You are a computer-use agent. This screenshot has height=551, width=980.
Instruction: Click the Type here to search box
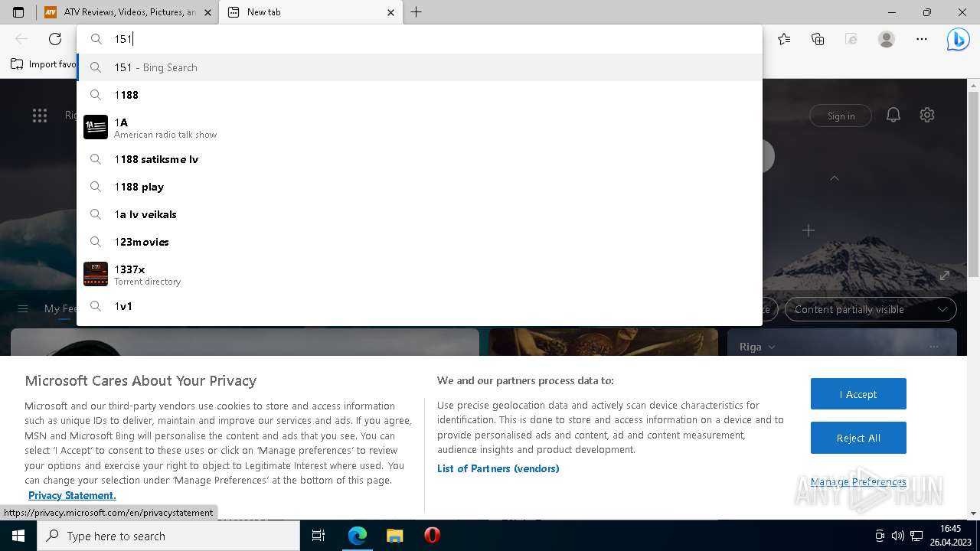(x=168, y=536)
